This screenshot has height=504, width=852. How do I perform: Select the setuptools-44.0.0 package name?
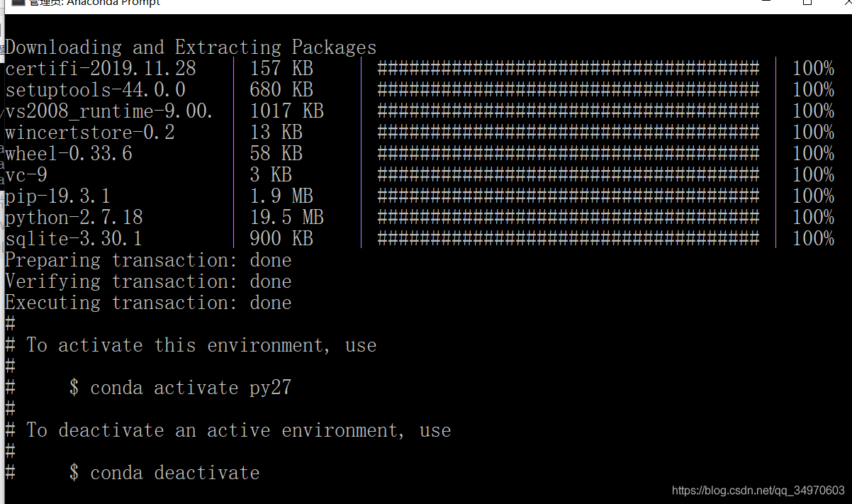click(96, 90)
